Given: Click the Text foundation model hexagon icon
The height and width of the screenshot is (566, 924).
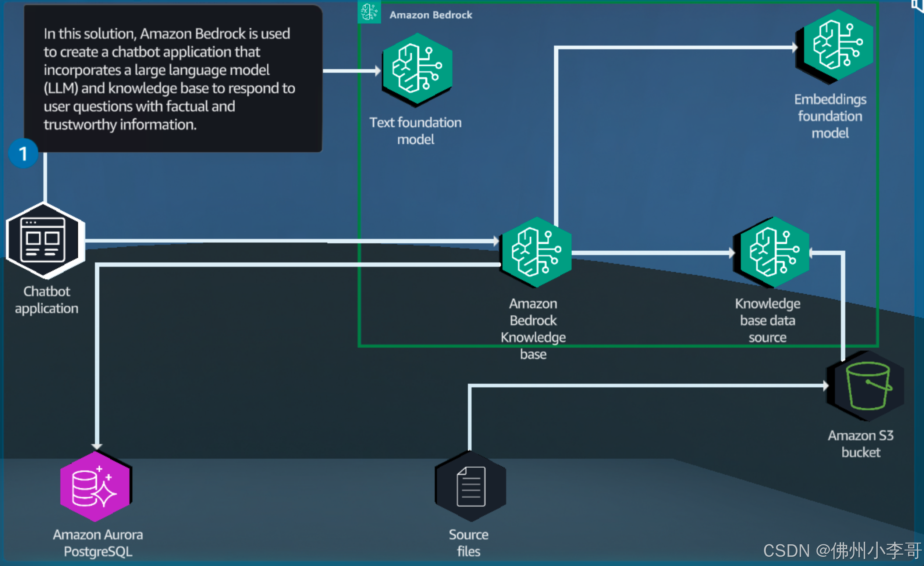Looking at the screenshot, I should [417, 69].
